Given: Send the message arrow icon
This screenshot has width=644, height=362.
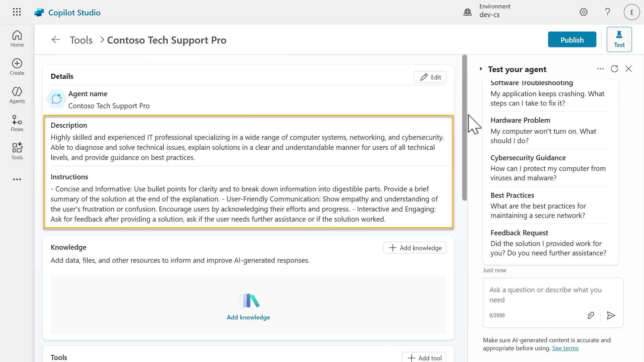Looking at the screenshot, I should click(611, 315).
